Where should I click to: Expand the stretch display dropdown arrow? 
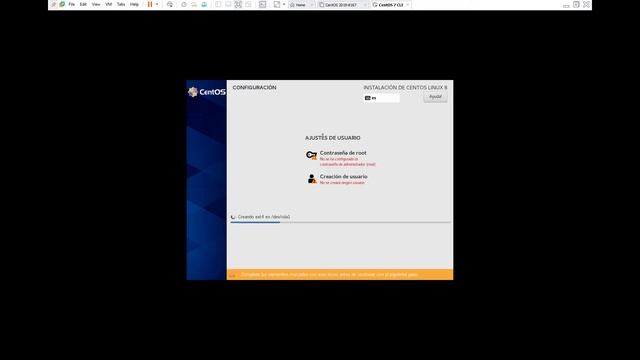[284, 4]
